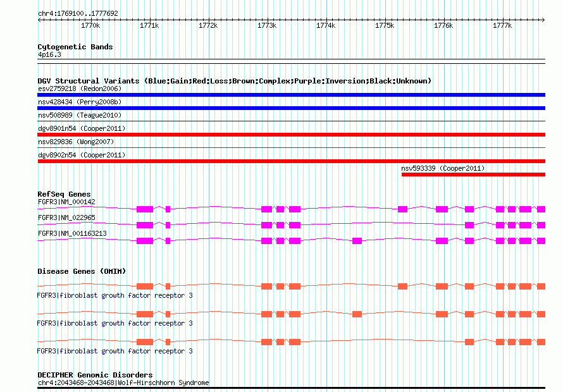Click the 1777k ruler label

pyautogui.click(x=502, y=25)
